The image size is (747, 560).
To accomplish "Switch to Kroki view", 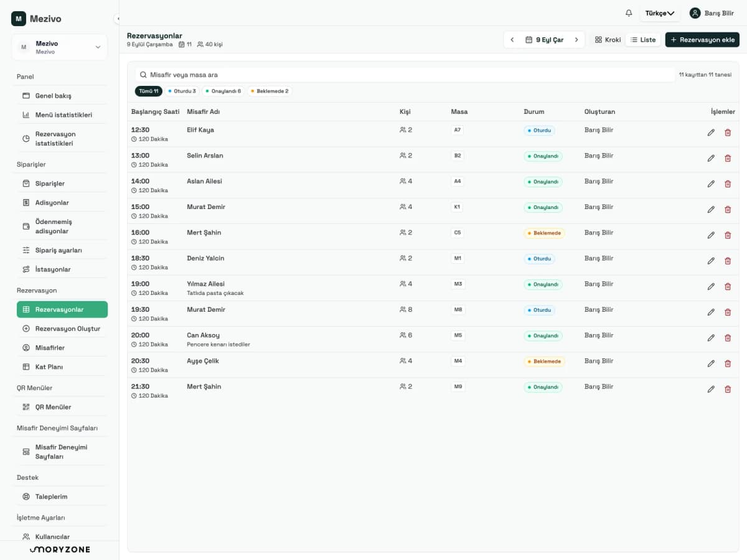I will 608,40.
